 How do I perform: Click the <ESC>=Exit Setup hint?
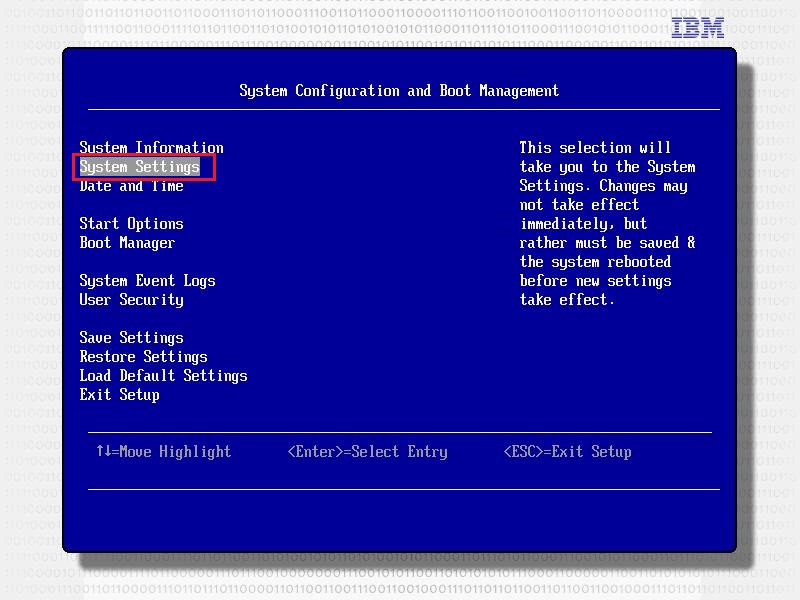pyautogui.click(x=567, y=452)
